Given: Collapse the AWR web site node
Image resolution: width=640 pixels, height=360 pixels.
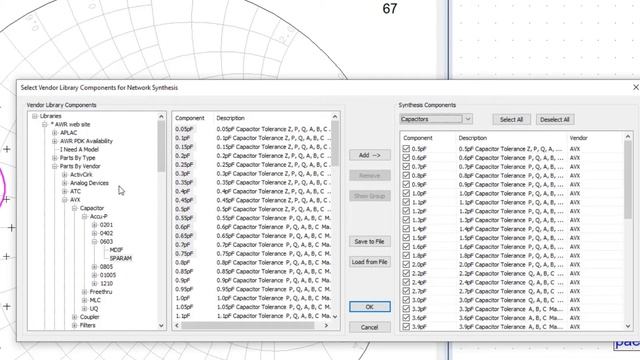Looking at the screenshot, I should (x=44, y=124).
